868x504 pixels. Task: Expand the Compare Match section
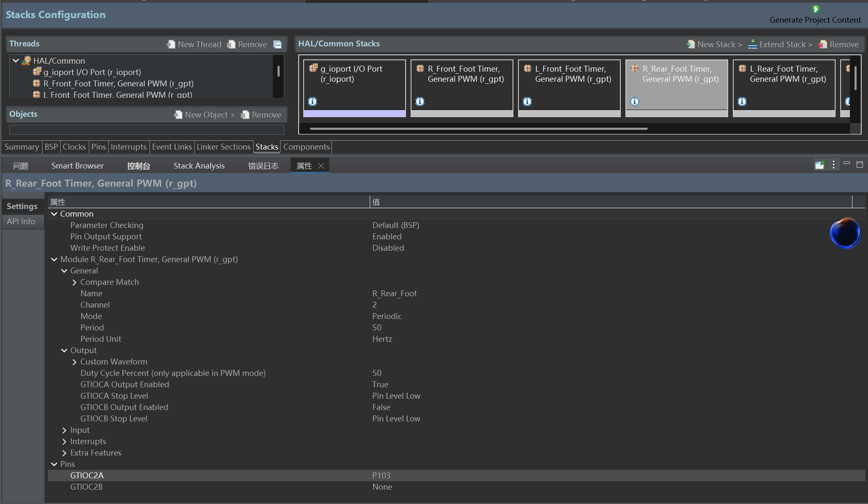pos(75,282)
